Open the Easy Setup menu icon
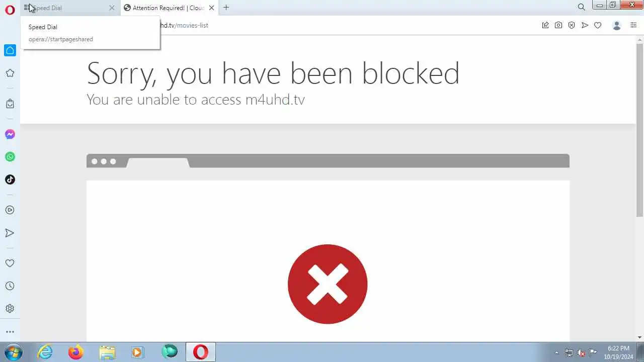This screenshot has width=644, height=362. (633, 25)
